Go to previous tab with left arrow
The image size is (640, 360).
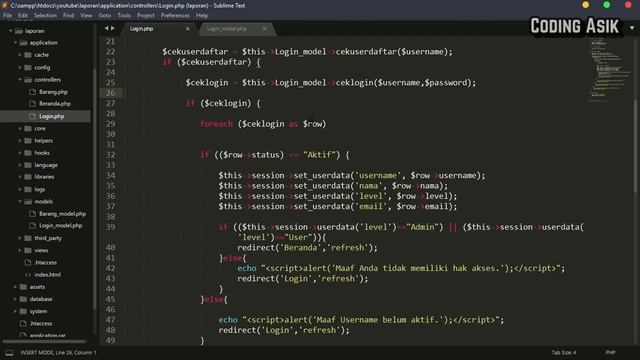pyautogui.click(x=107, y=28)
